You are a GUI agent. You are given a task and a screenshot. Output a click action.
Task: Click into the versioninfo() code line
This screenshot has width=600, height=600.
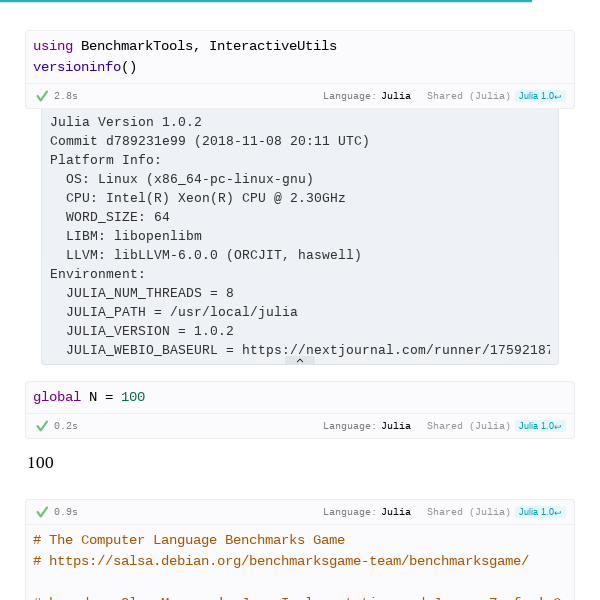85,67
